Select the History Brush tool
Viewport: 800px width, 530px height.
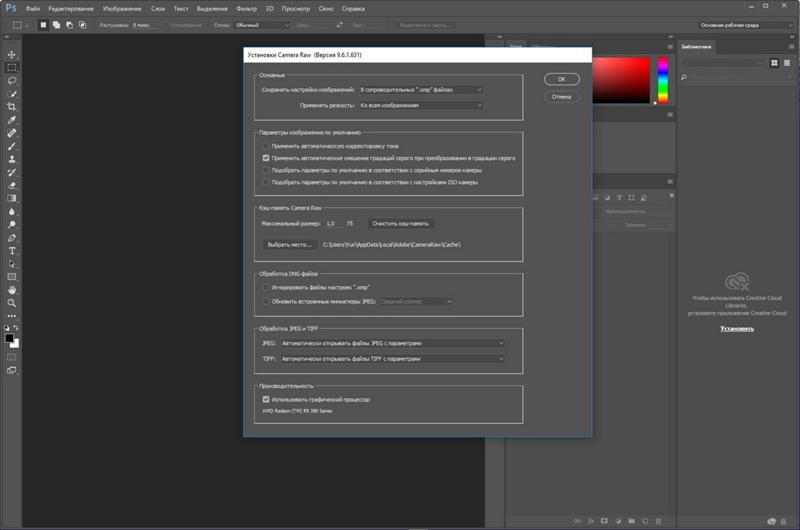point(12,172)
